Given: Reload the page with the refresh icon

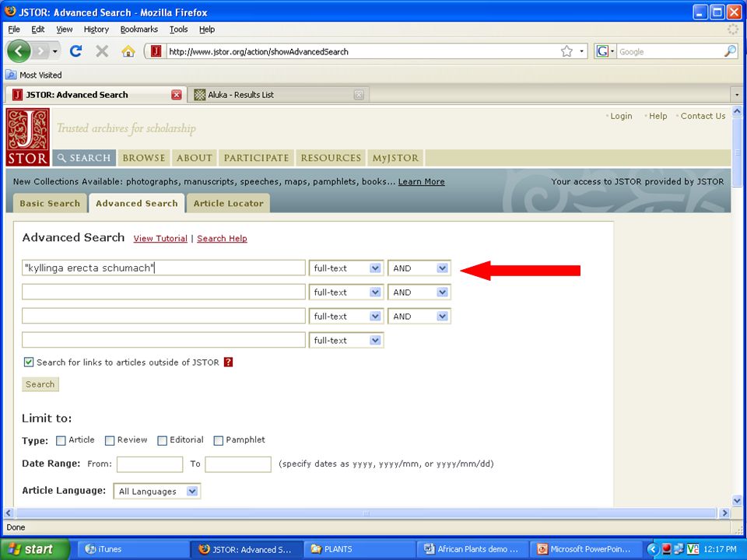Looking at the screenshot, I should pos(75,51).
